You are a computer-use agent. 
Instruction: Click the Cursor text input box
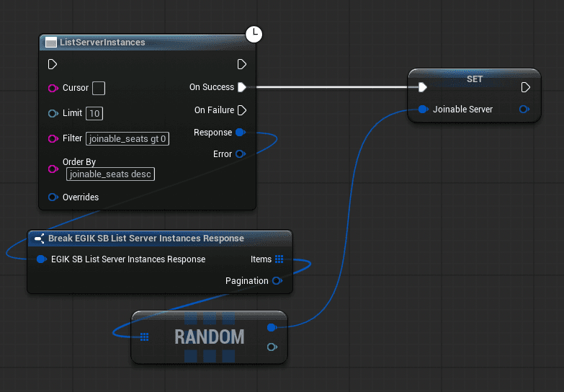pos(99,88)
